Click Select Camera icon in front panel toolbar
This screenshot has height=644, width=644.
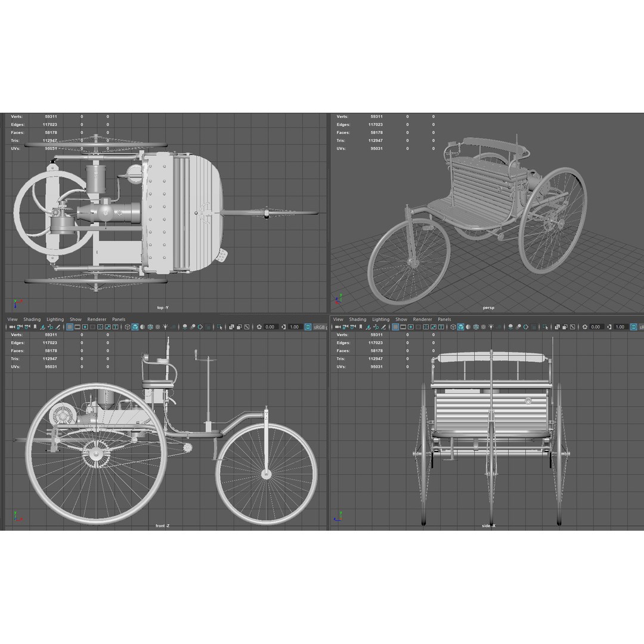tap(12, 327)
